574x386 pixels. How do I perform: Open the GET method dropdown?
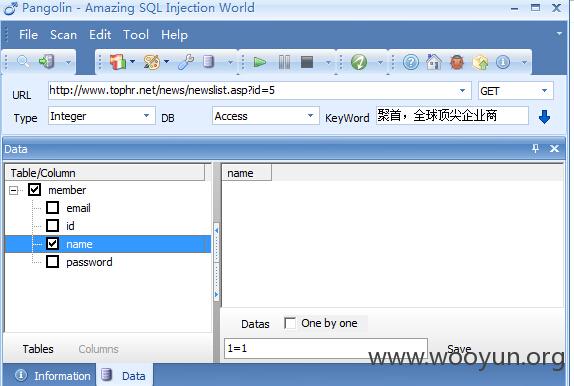coord(544,90)
